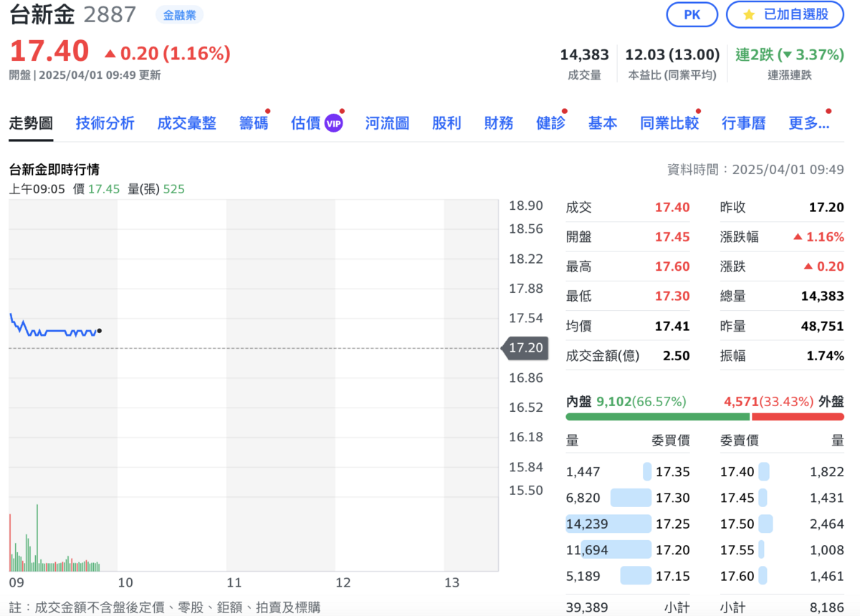Click ask volume 1,822

[x=827, y=472]
